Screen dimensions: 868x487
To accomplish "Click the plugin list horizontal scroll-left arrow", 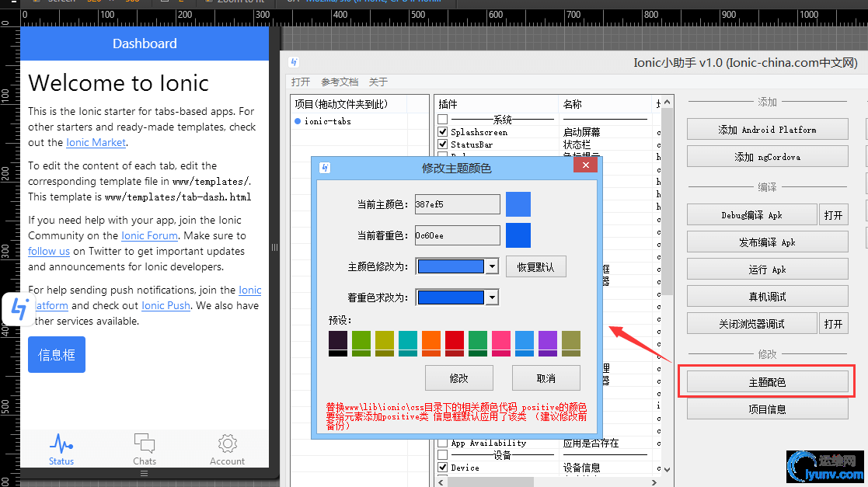I will point(441,482).
